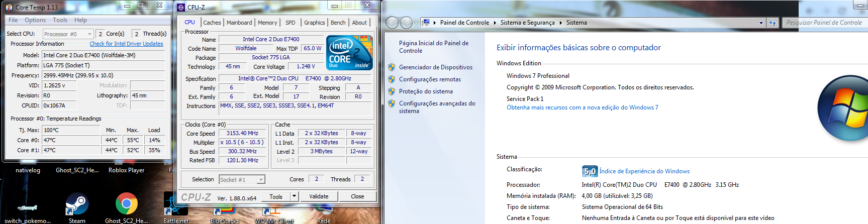The image size is (868, 224).
Task: Click the Close button in CPU-Z
Action: 357,196
